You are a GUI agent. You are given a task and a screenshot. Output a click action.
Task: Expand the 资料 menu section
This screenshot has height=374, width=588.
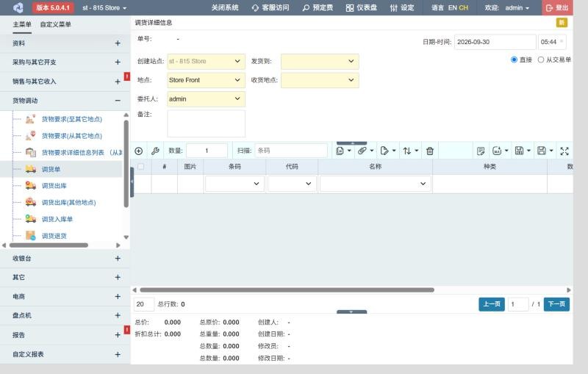click(x=65, y=43)
